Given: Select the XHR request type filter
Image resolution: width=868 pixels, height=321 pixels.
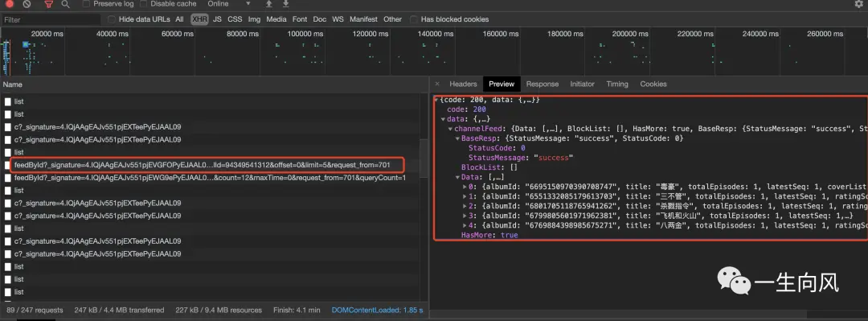Looking at the screenshot, I should pos(199,19).
